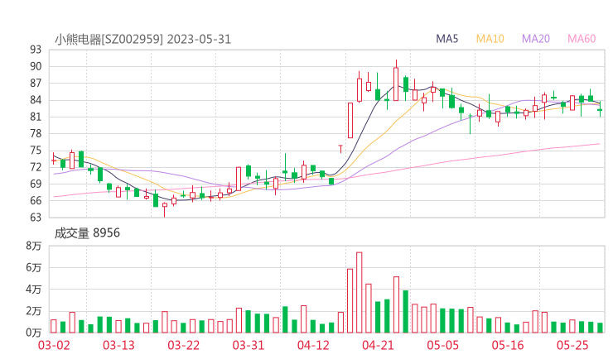Click the 05-05 date label
Viewport: 613px width, 364px height.
pyautogui.click(x=443, y=345)
